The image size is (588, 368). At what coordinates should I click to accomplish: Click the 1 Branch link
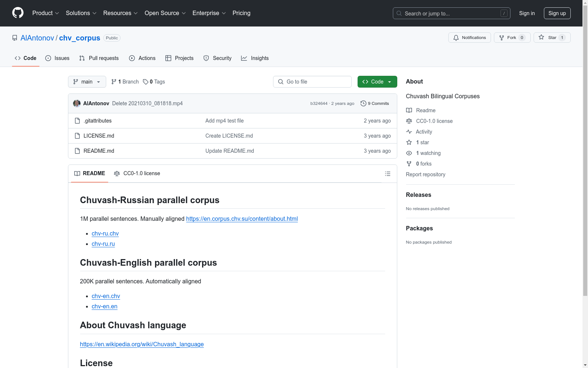125,82
